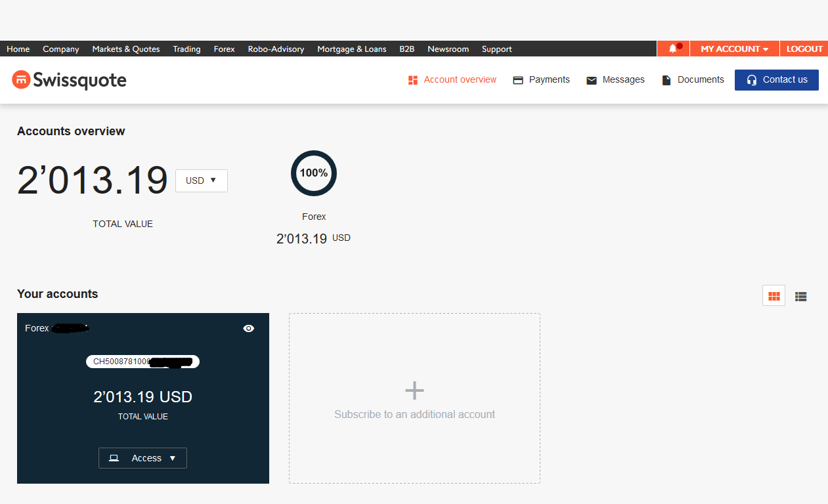Go to the Payments tab
Viewport: 828px width, 504px height.
click(541, 80)
